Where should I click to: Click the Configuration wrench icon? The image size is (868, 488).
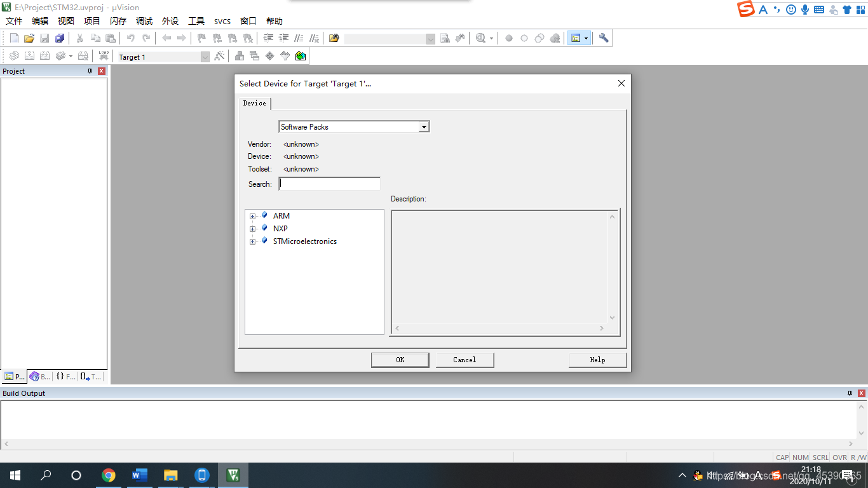[604, 38]
